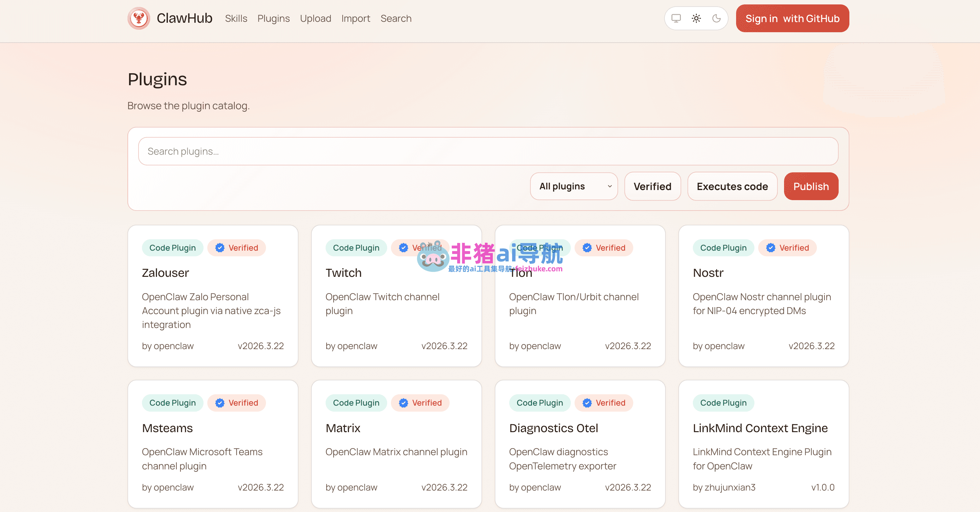Viewport: 980px width, 512px height.
Task: Click the Code Plugin tag on Nostr
Action: (723, 248)
